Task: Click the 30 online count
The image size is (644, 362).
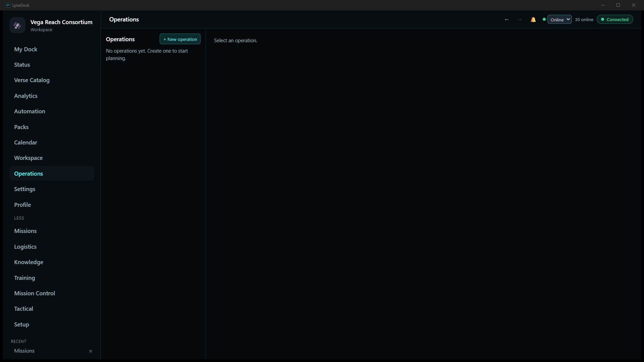Action: coord(584,20)
